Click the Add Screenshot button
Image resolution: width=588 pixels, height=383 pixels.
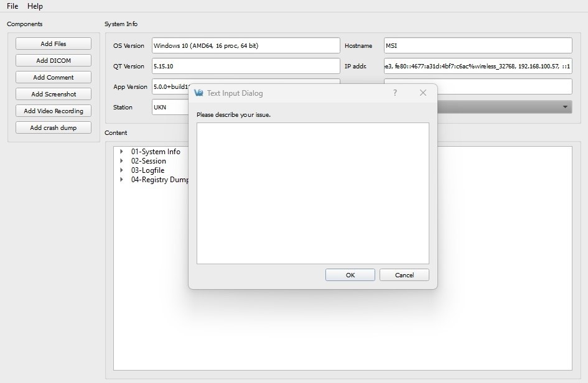point(53,94)
